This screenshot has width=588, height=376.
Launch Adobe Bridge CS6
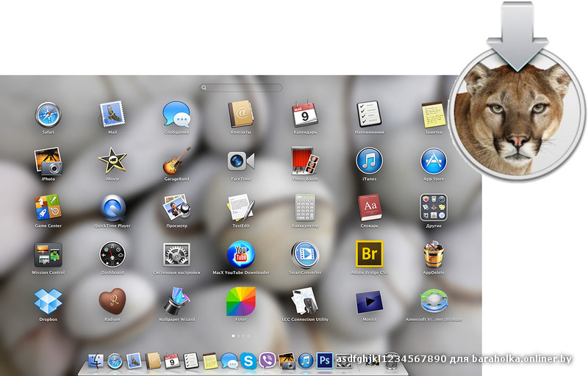pos(370,254)
